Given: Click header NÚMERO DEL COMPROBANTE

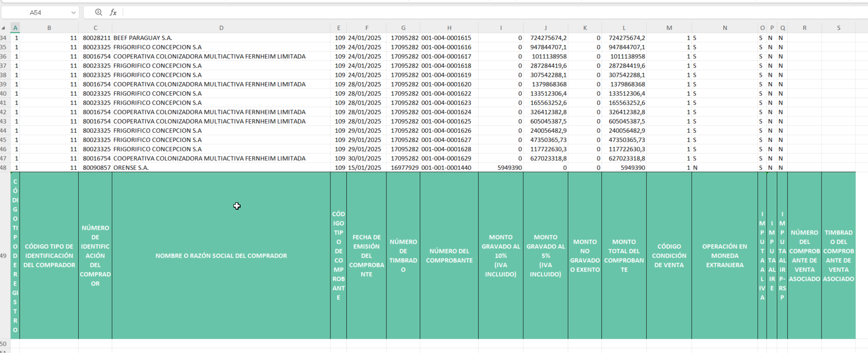Looking at the screenshot, I should 449,255.
